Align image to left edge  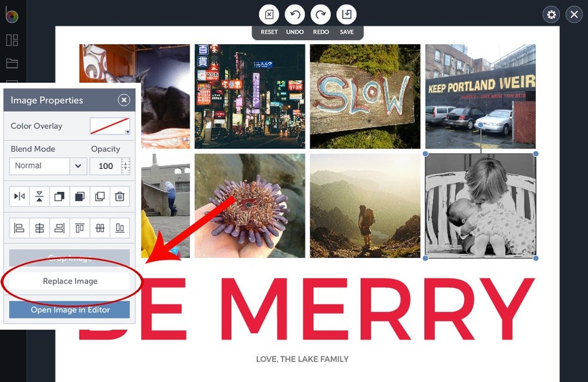pyautogui.click(x=19, y=228)
